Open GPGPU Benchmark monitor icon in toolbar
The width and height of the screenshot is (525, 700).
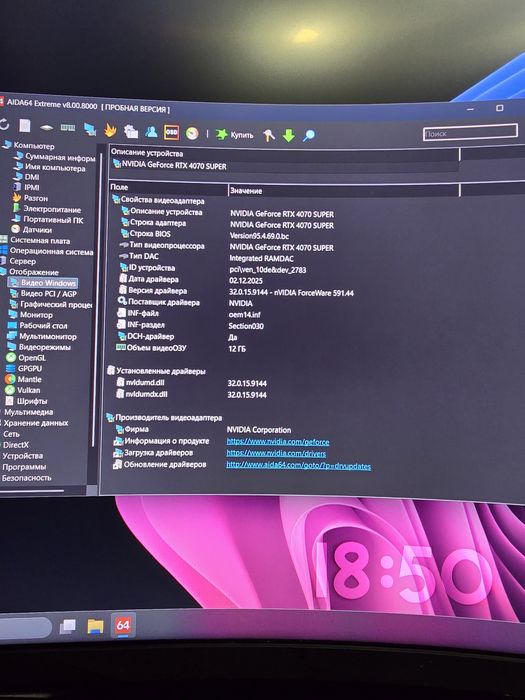click(x=90, y=129)
